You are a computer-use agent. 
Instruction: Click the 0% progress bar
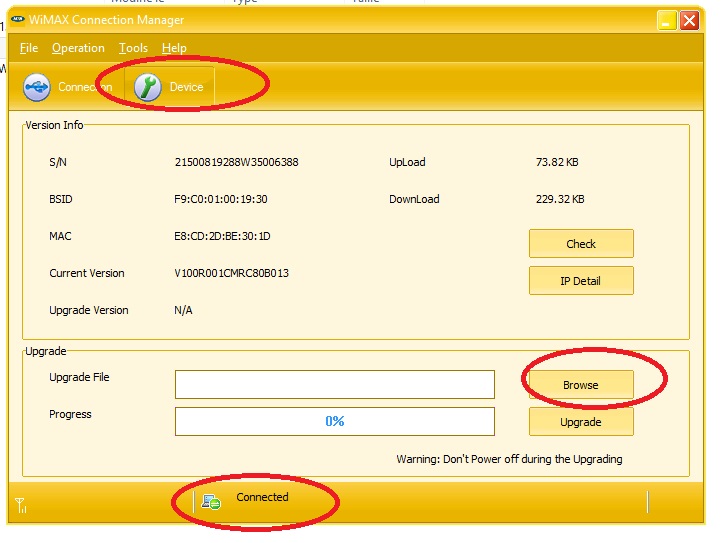pos(335,421)
